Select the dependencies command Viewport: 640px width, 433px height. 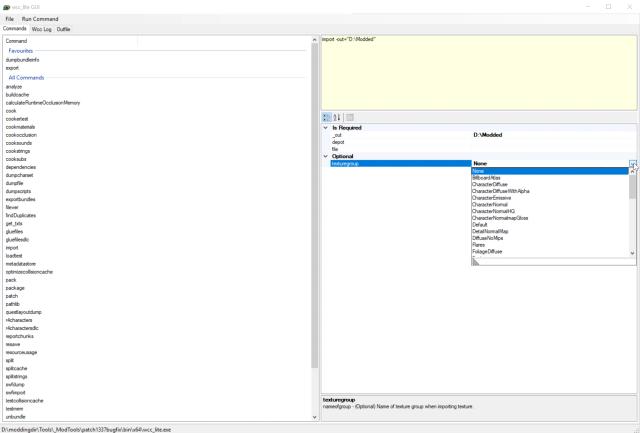[21, 167]
